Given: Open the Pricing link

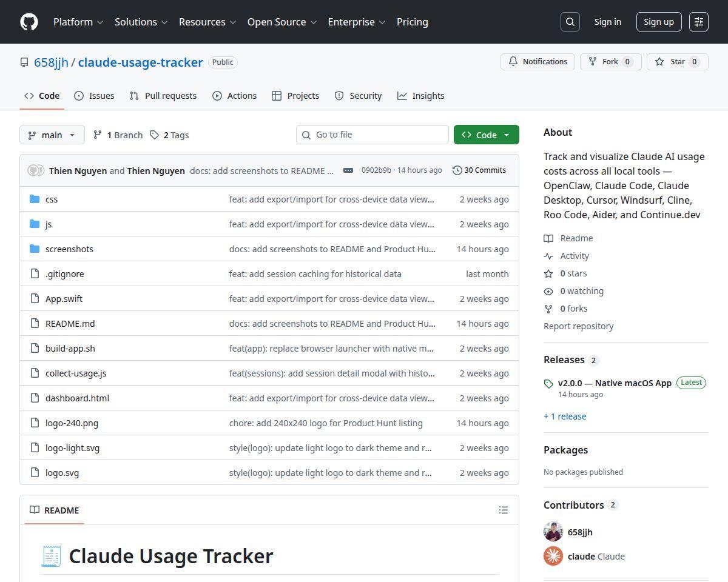Looking at the screenshot, I should pos(413,22).
